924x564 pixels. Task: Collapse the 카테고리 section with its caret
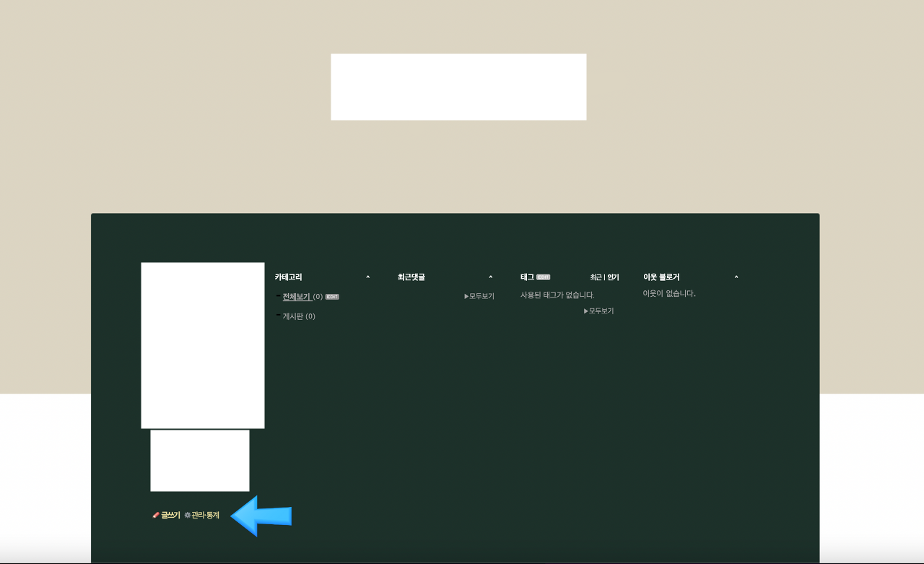pos(367,277)
